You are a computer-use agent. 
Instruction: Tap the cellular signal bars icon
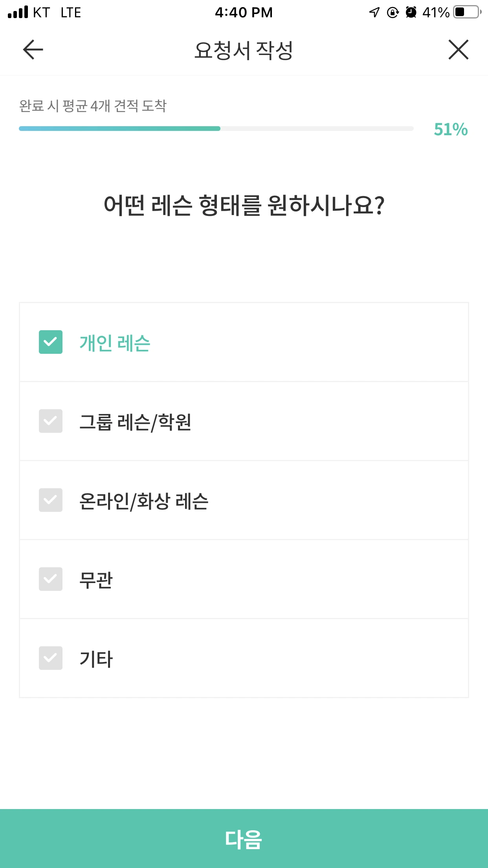click(18, 12)
